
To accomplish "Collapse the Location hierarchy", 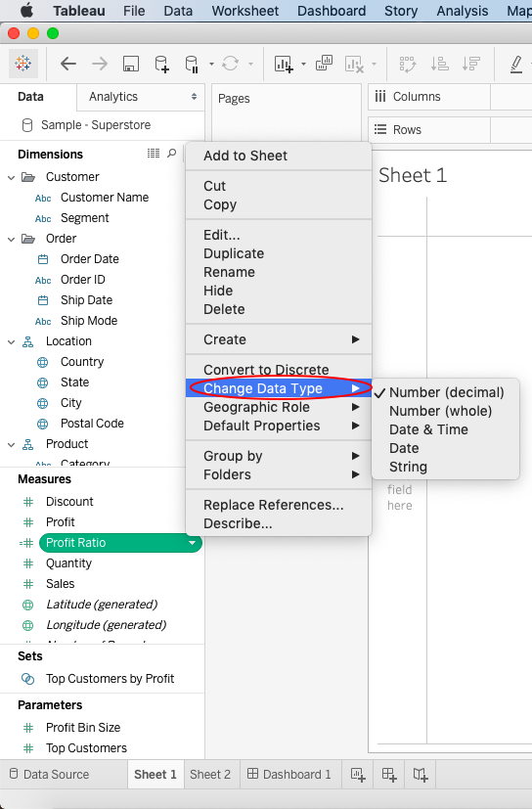I will click(x=12, y=341).
